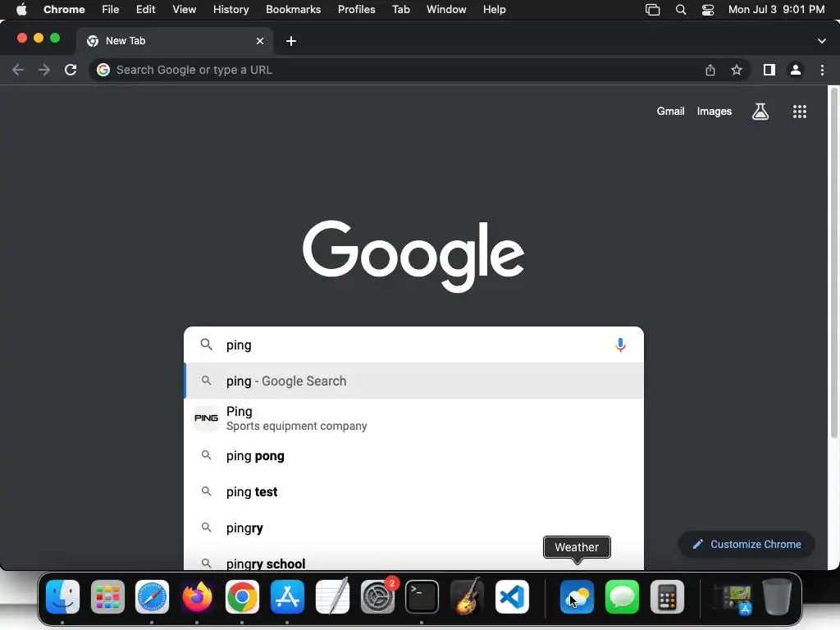Viewport: 840px width, 630px height.
Task: Start voice search with the microphone icon
Action: 620,345
